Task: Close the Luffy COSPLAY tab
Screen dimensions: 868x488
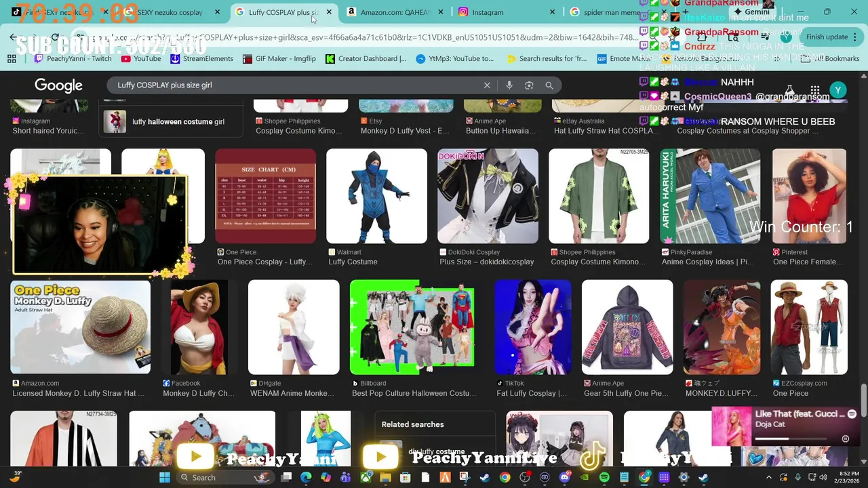Action: [x=329, y=12]
